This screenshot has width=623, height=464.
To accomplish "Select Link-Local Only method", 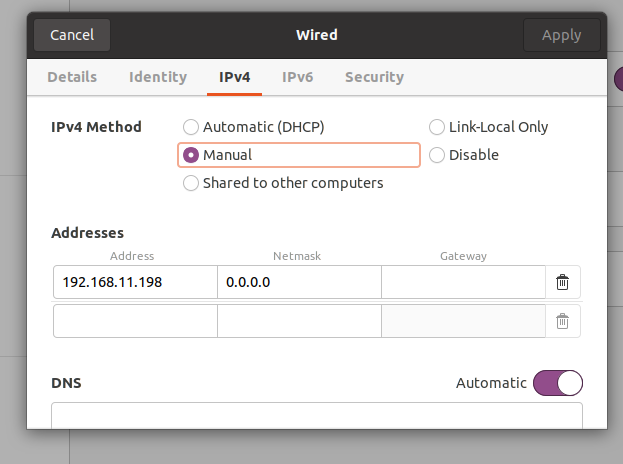I will [488, 127].
